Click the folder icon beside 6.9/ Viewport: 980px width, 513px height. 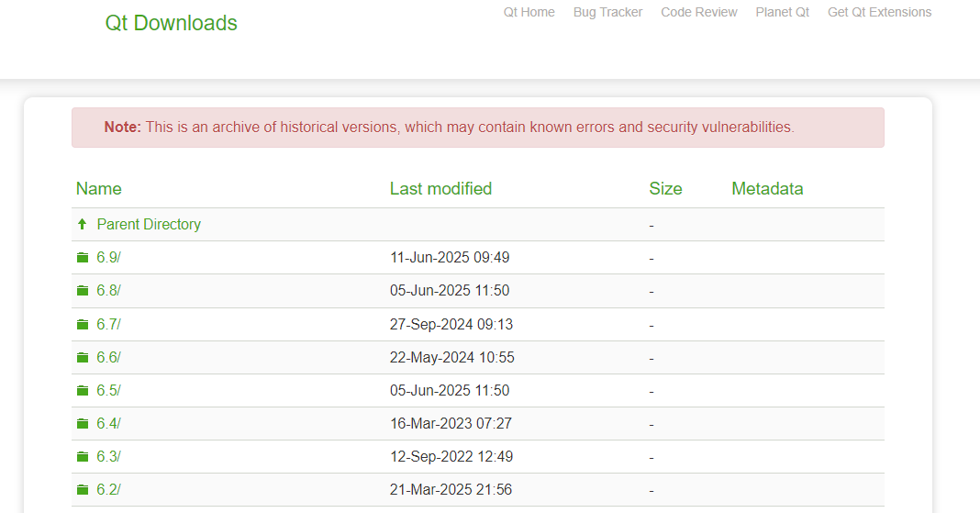83,258
